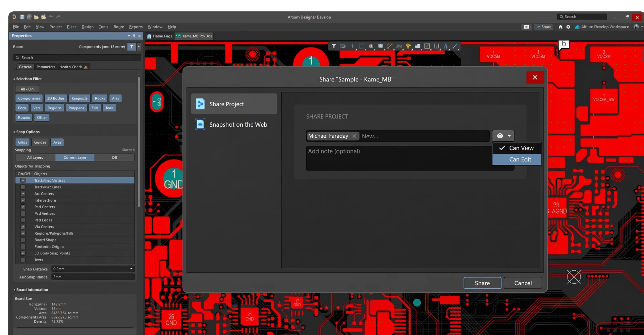Click the move objects cross icon
The height and width of the screenshot is (335, 644).
[x=352, y=46]
